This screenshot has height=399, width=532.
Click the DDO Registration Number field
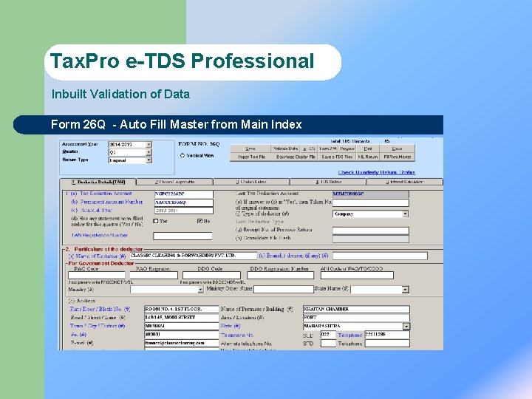point(281,275)
